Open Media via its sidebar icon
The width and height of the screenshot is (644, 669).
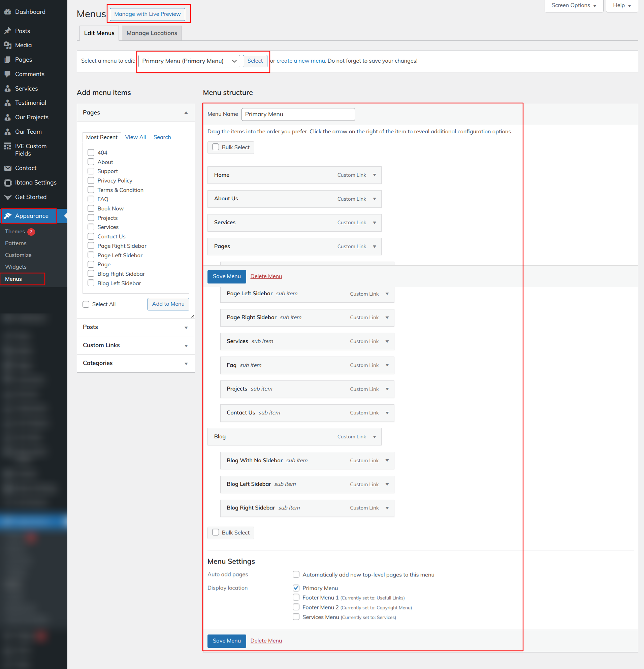tap(7, 45)
